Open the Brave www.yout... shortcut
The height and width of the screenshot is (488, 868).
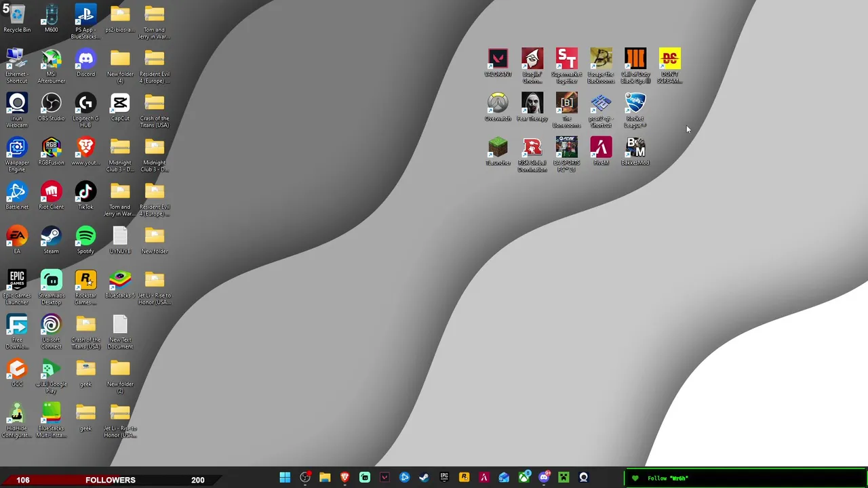point(85,152)
